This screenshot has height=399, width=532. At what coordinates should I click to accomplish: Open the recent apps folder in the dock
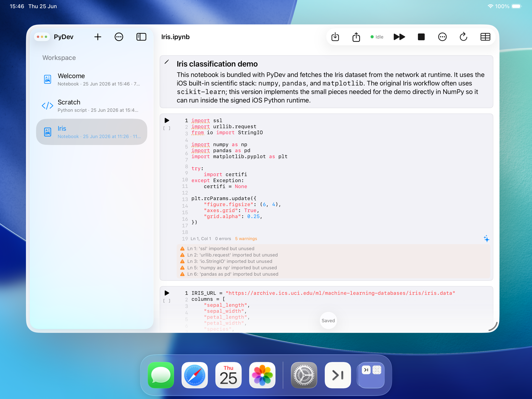[x=371, y=375]
